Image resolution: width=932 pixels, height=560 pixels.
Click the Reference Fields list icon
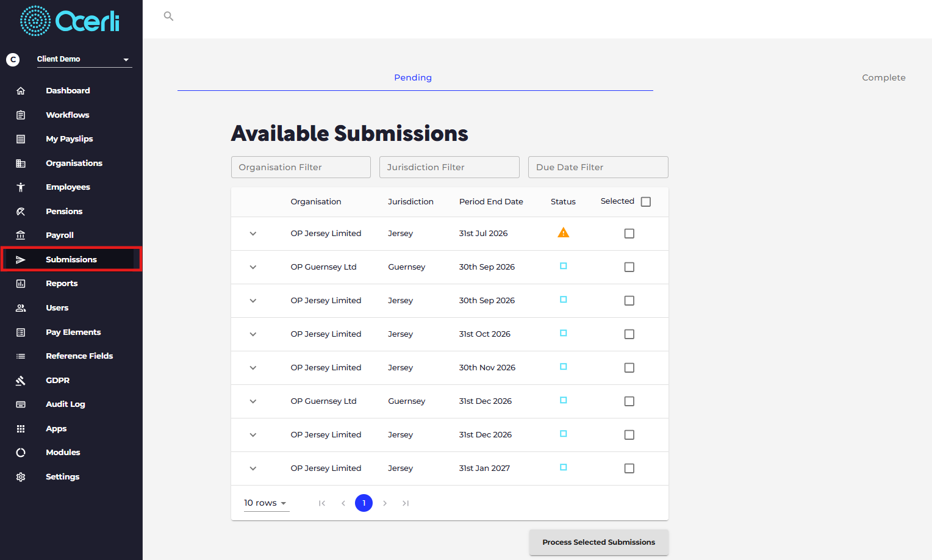[x=21, y=356]
